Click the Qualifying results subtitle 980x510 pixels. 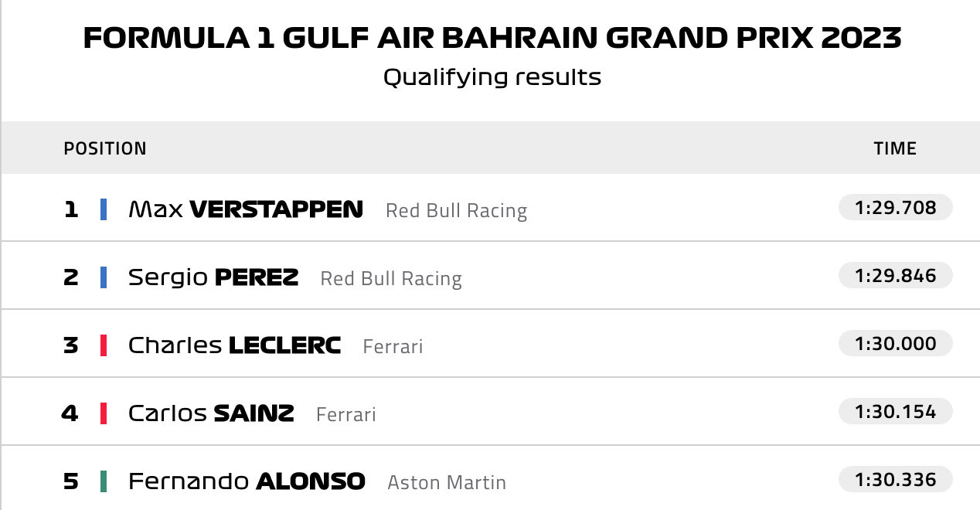click(x=492, y=77)
